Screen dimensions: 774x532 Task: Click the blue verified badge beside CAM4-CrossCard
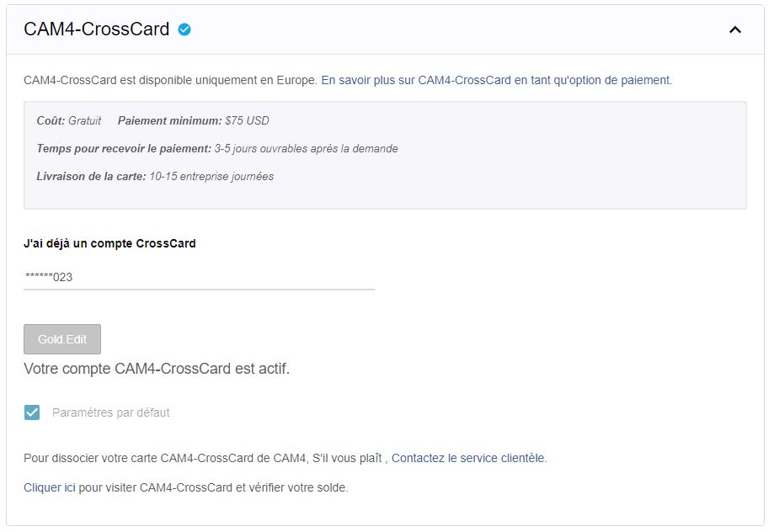tap(184, 29)
